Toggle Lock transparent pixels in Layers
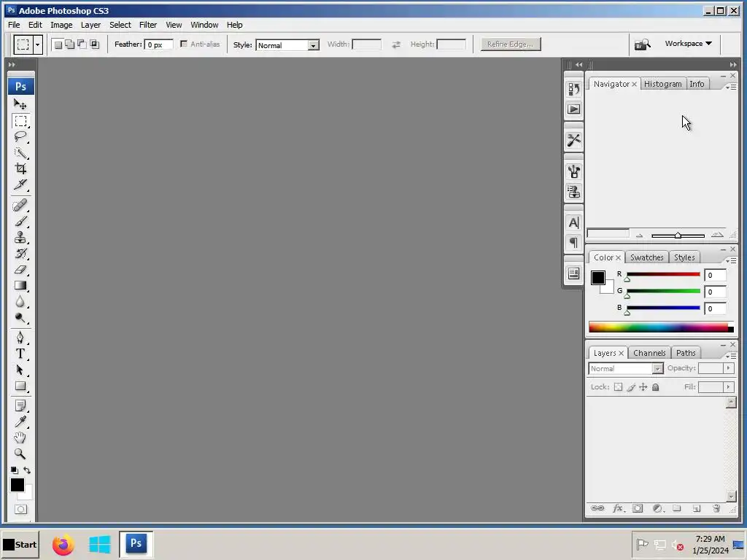This screenshot has height=560, width=747. (618, 387)
